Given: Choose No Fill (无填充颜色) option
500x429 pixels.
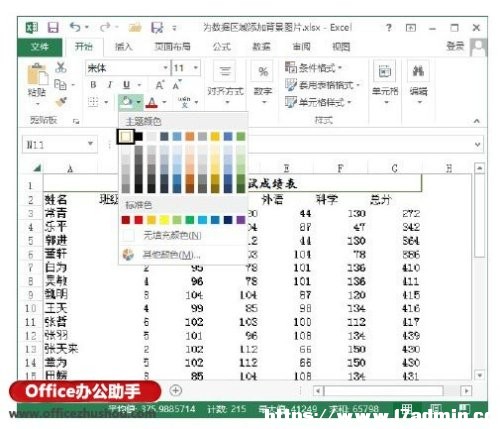Looking at the screenshot, I should (x=183, y=236).
